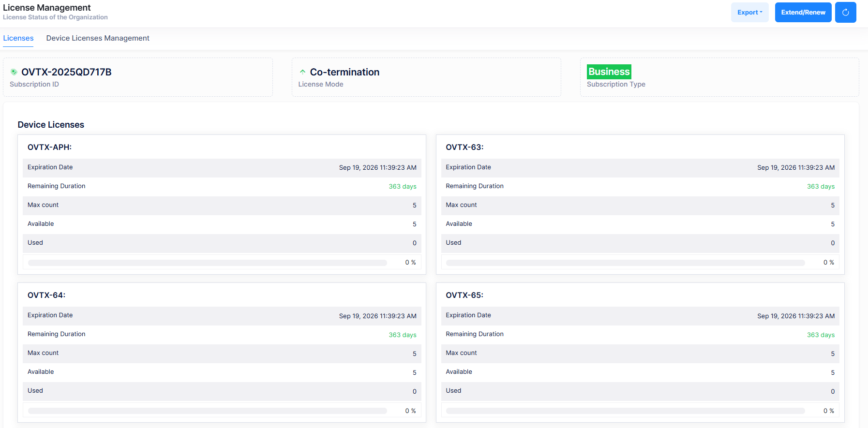Select the OVTX-2025QD717B subscription ID text
The height and width of the screenshot is (428, 868).
(x=66, y=72)
